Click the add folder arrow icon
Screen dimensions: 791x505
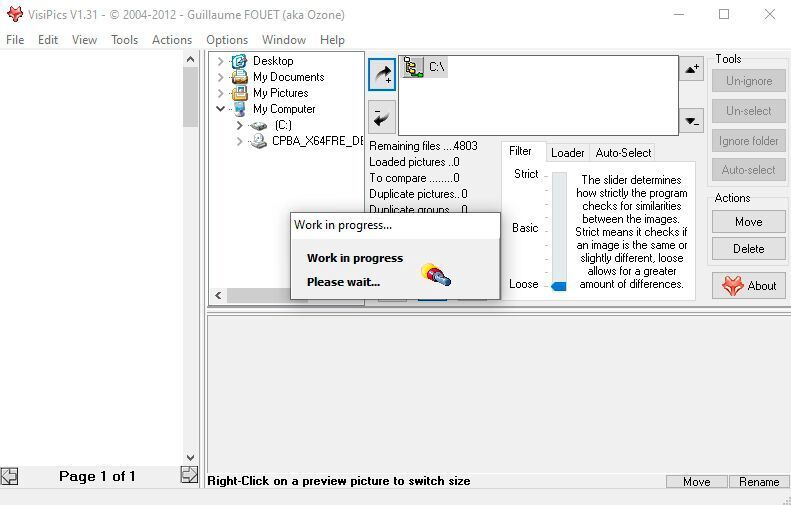(x=382, y=75)
